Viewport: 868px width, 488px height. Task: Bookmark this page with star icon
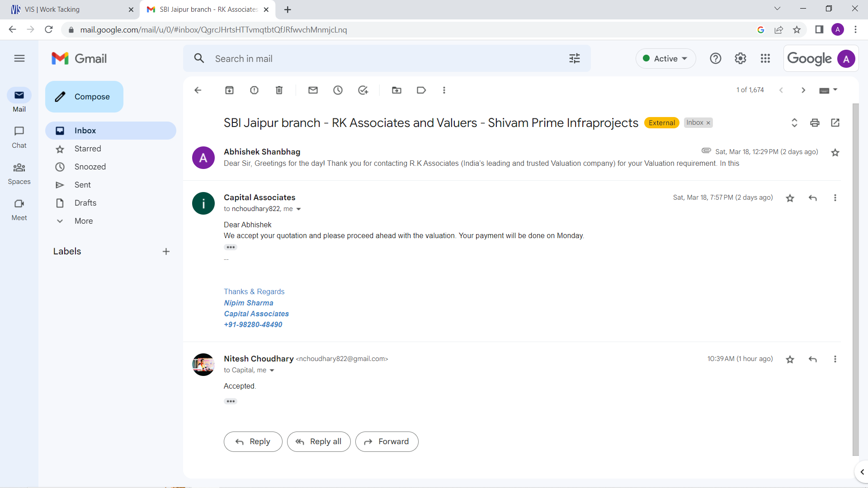tap(797, 29)
